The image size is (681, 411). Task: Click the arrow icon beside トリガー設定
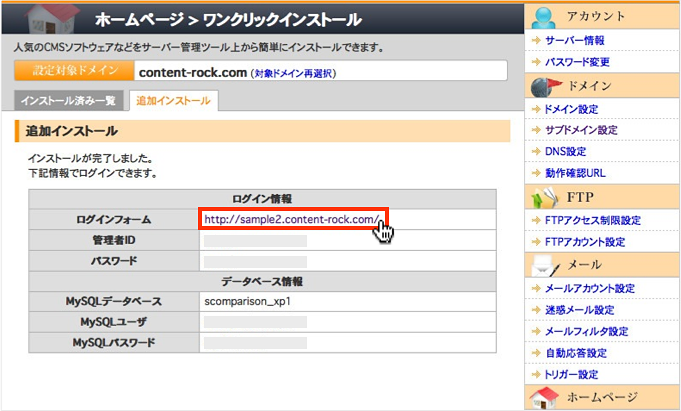[536, 374]
